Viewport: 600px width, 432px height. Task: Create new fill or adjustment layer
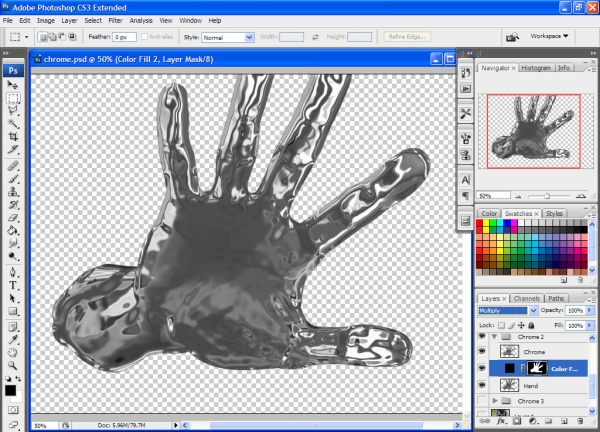532,421
